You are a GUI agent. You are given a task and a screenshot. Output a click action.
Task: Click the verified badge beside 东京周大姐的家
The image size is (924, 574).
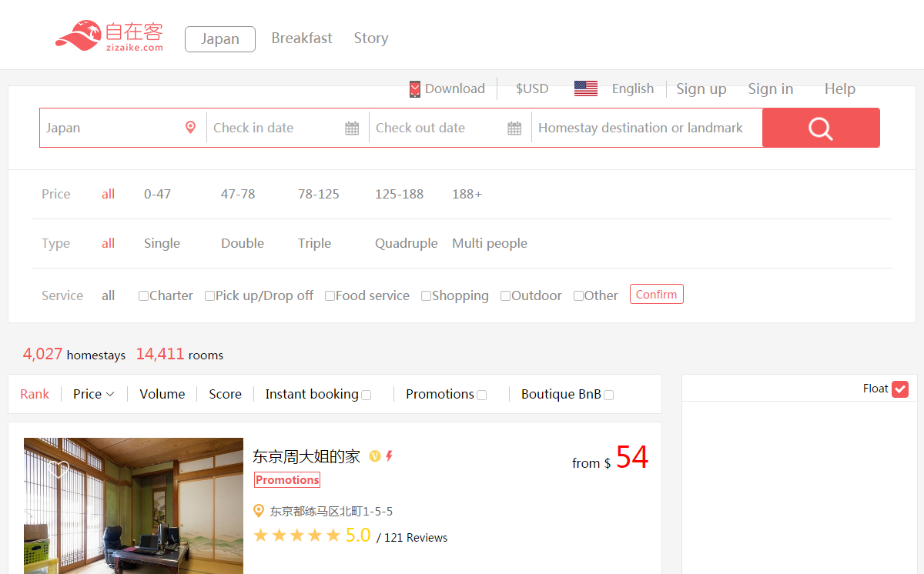[x=375, y=456]
